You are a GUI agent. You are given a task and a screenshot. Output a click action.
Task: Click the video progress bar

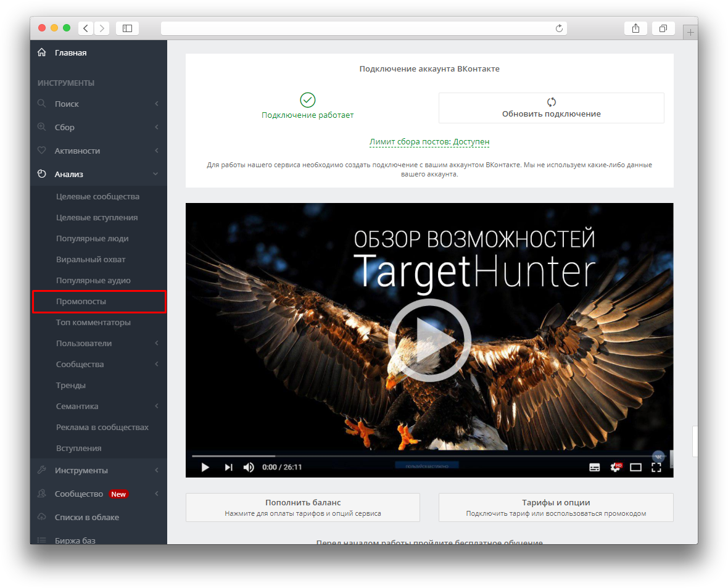(429, 456)
